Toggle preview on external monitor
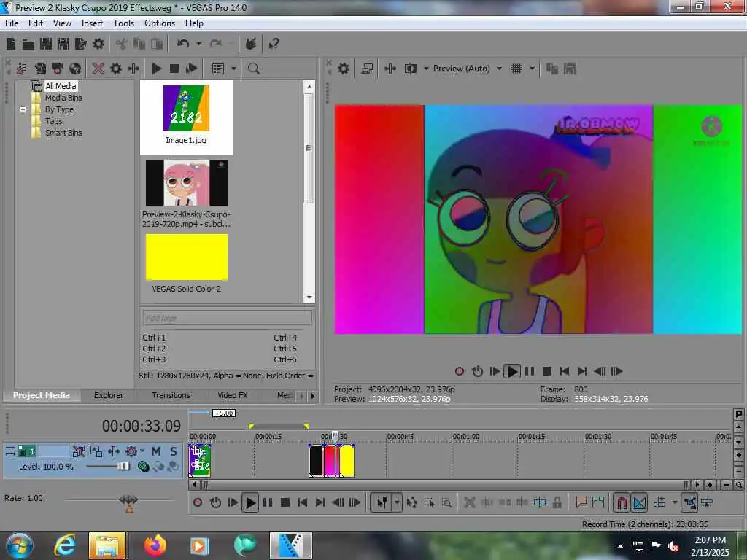Image resolution: width=747 pixels, height=560 pixels. [x=367, y=69]
